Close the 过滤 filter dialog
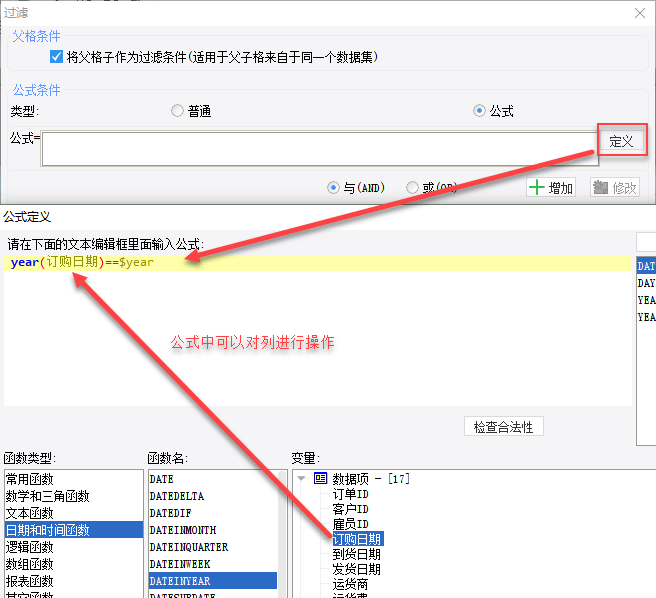The width and height of the screenshot is (656, 598). tap(640, 13)
